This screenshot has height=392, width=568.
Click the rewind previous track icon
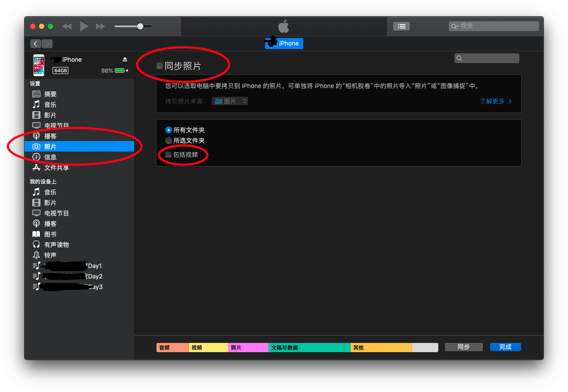click(x=67, y=26)
